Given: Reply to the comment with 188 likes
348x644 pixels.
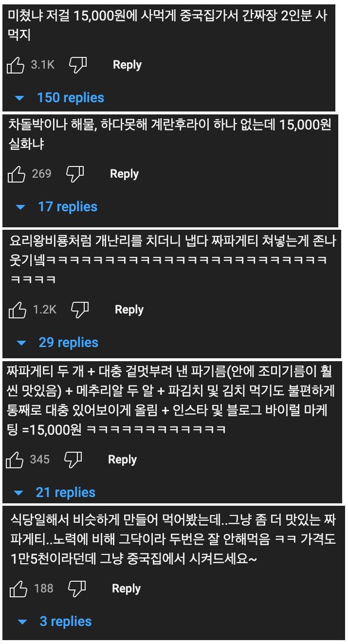Looking at the screenshot, I should tap(126, 589).
